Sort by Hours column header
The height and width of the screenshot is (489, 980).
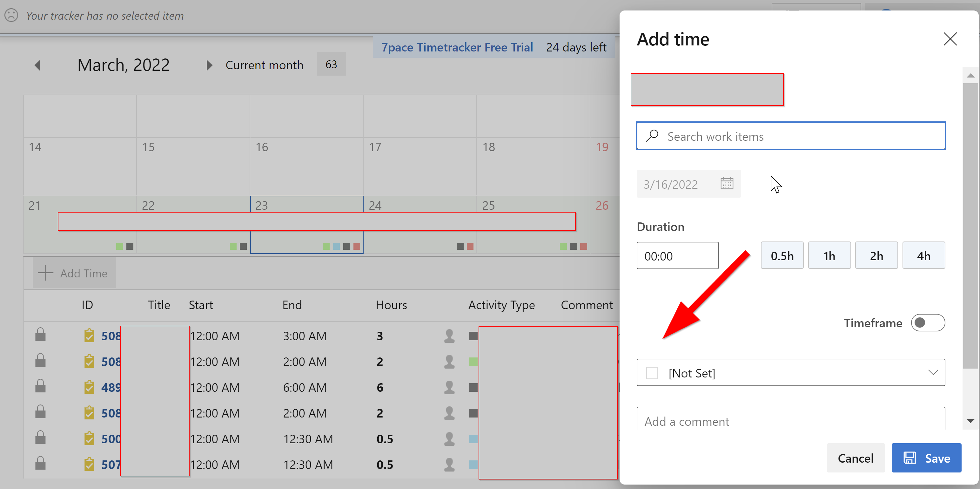point(391,305)
